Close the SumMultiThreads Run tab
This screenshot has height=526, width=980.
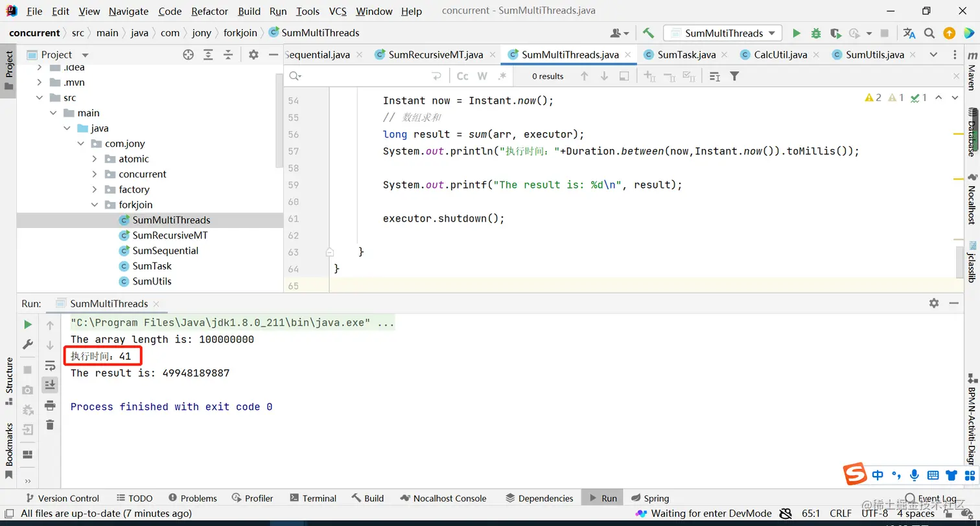coord(156,304)
